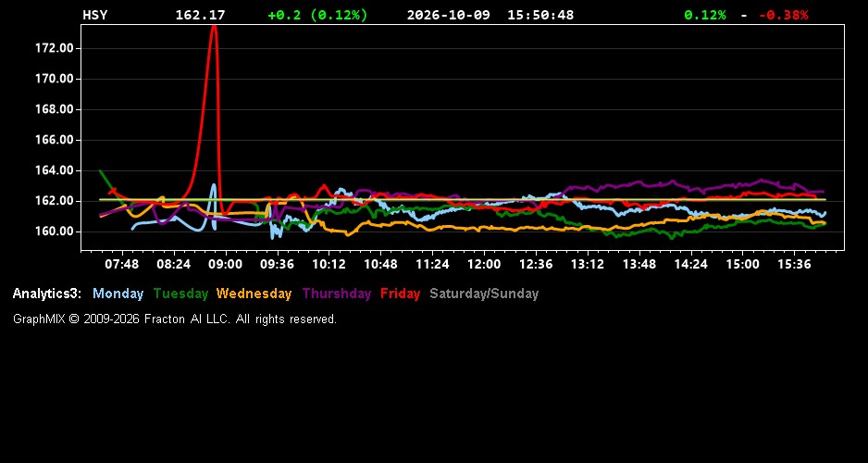Click the 170.00 y-axis label

coord(55,79)
